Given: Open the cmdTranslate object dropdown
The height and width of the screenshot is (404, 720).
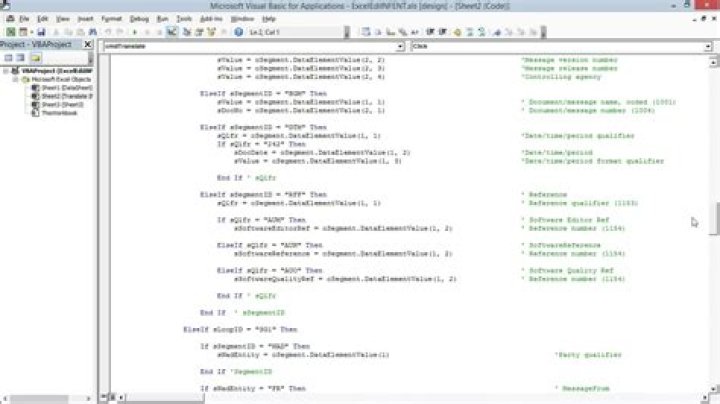Looking at the screenshot, I should pyautogui.click(x=400, y=46).
